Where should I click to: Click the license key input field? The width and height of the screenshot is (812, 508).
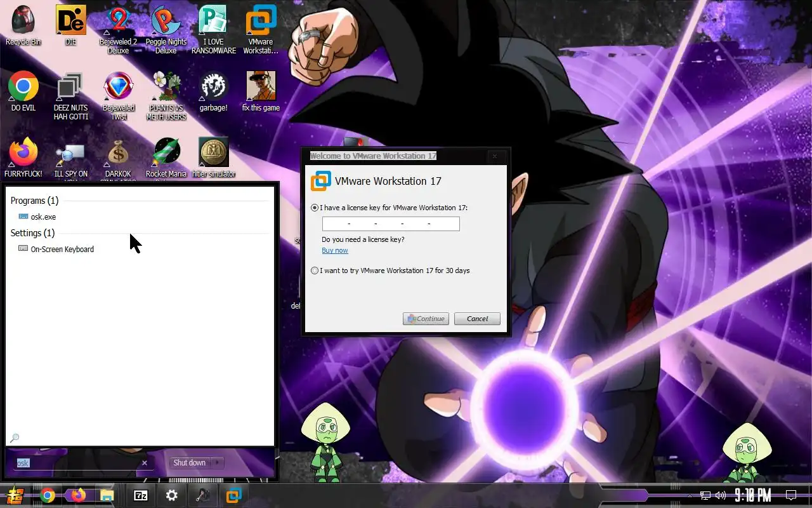pyautogui.click(x=391, y=224)
